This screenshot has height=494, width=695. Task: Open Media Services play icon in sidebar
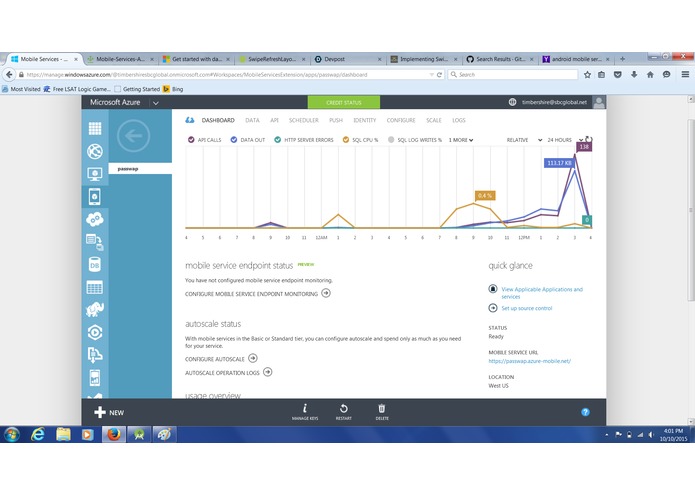(95, 332)
